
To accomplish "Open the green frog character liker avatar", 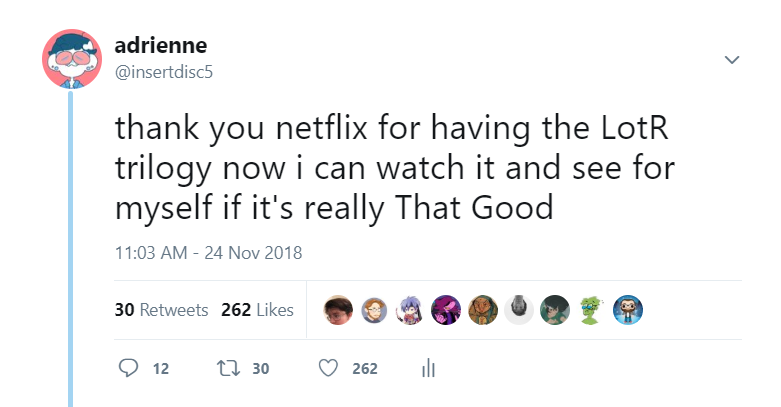I will pyautogui.click(x=591, y=310).
